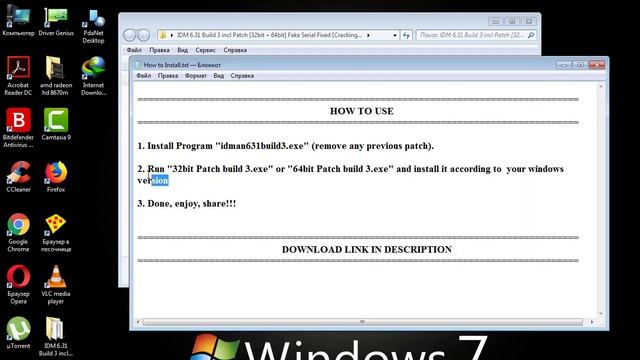This screenshot has width=640, height=360.
Task: Open Правка menu in Notepad
Action: click(x=168, y=76)
